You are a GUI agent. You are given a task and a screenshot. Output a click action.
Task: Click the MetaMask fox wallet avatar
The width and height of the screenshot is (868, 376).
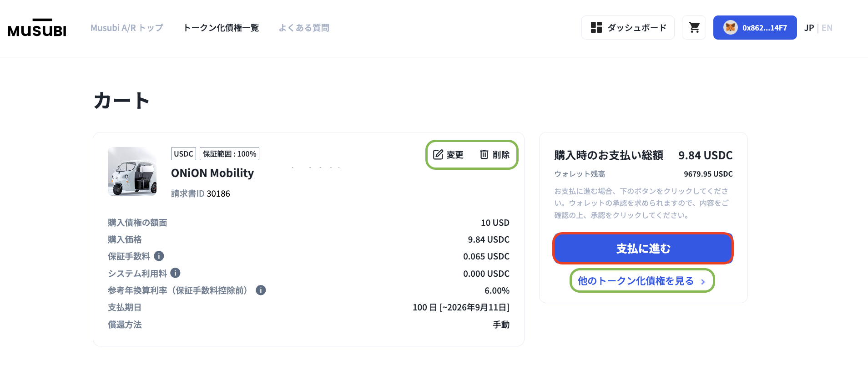tap(730, 27)
